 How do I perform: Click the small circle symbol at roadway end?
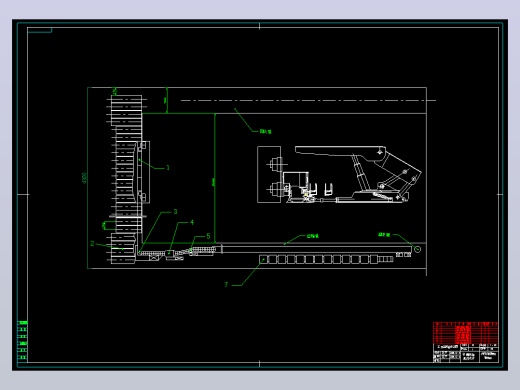(417, 249)
